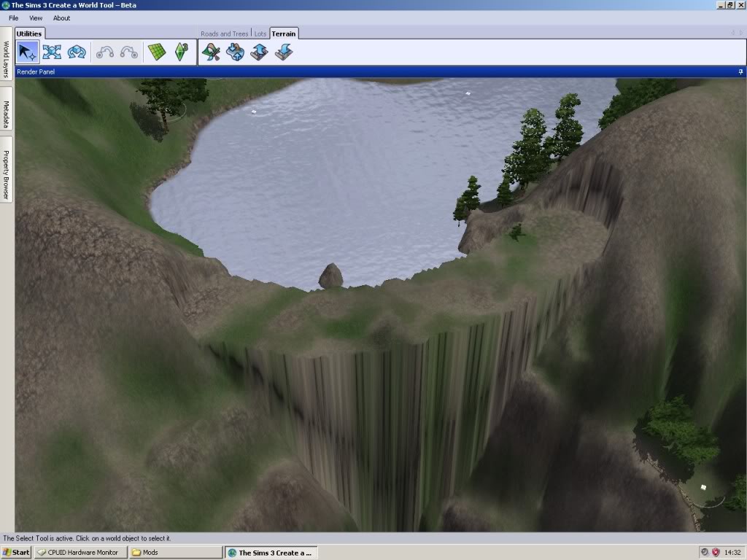
Task: Toggle the green grid display icon
Action: pos(157,52)
